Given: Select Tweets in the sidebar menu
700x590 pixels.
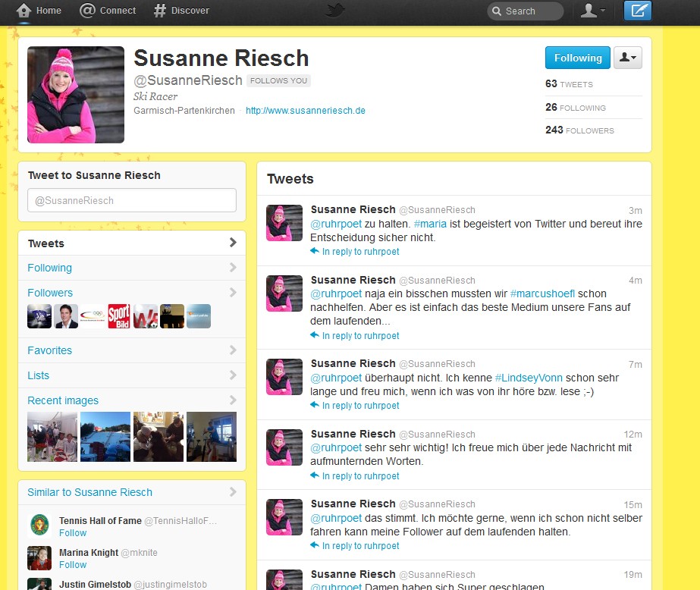Looking at the screenshot, I should (132, 243).
